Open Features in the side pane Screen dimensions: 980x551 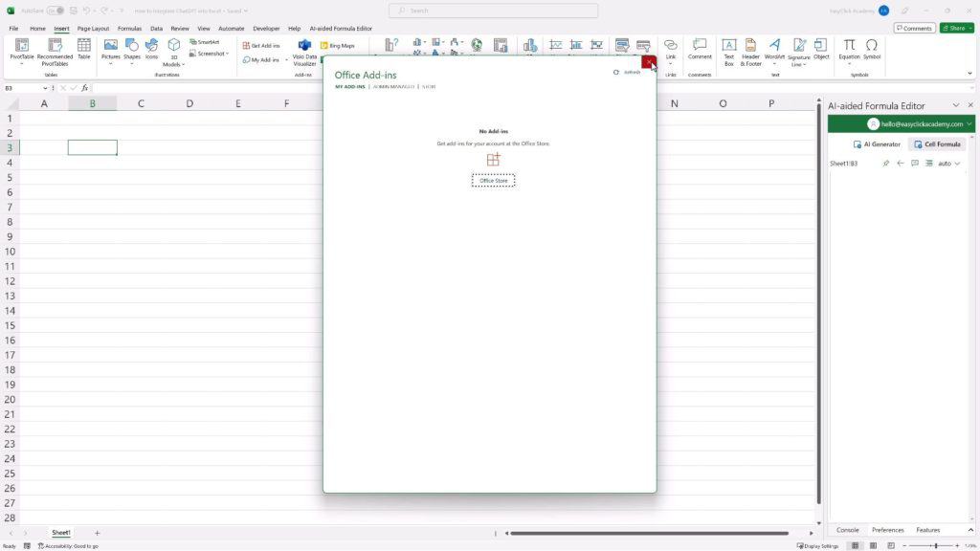coord(927,530)
